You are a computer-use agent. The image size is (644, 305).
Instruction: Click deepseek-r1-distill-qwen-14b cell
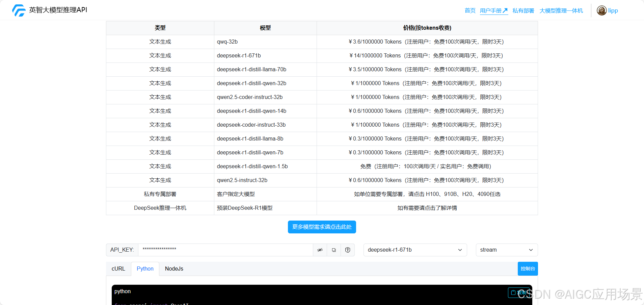point(265,111)
